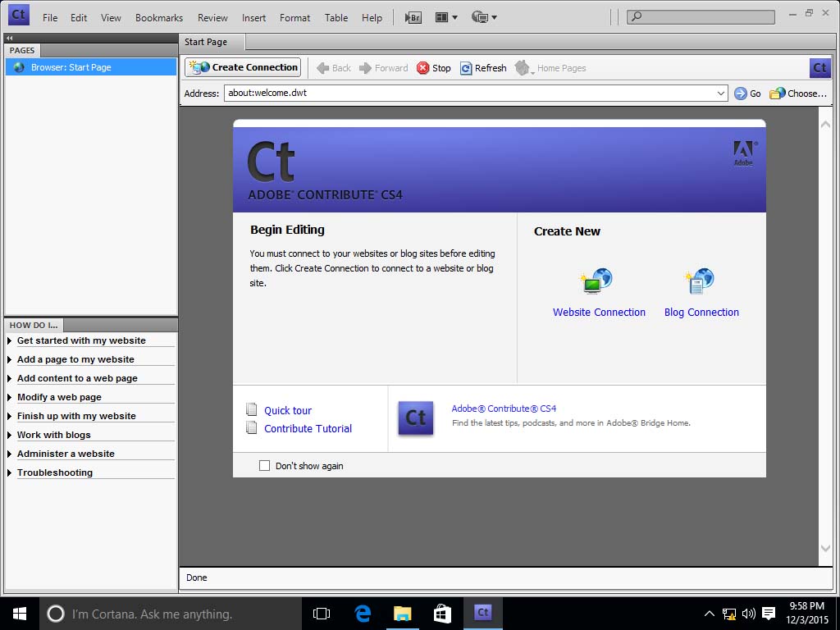Click the Adobe logo in banner
The image size is (840, 630).
[743, 153]
